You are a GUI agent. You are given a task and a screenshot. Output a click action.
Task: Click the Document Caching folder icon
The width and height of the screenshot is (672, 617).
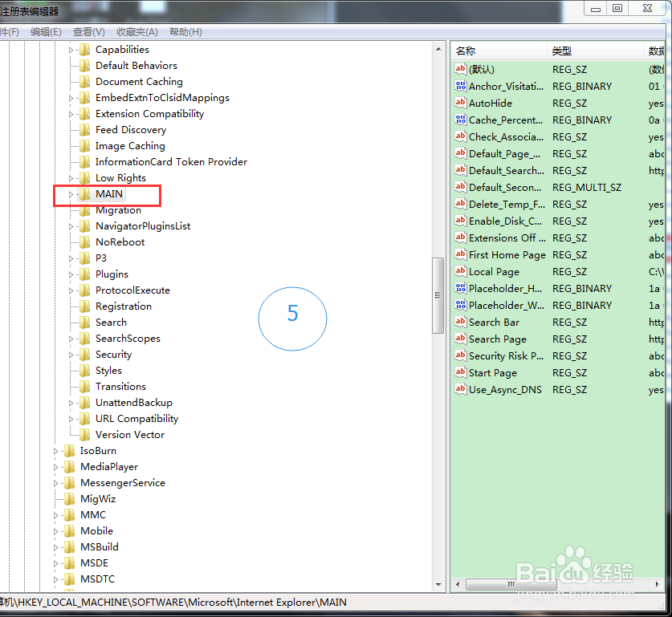[85, 82]
